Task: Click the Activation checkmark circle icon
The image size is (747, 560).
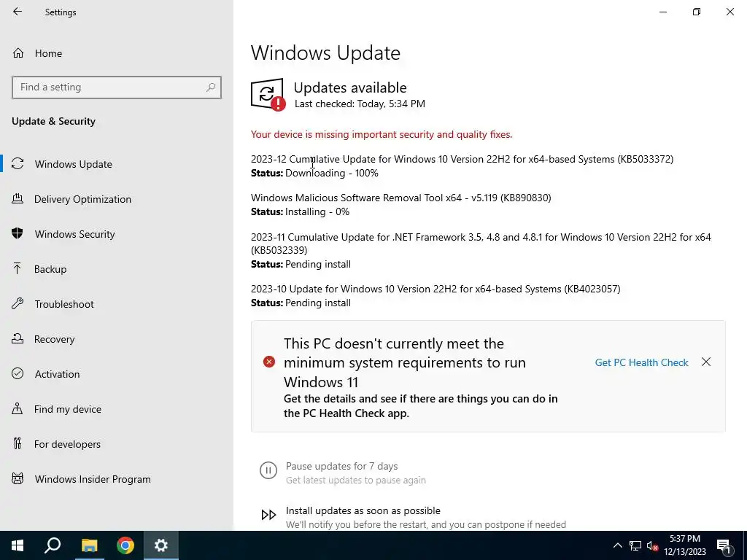Action: (18, 373)
